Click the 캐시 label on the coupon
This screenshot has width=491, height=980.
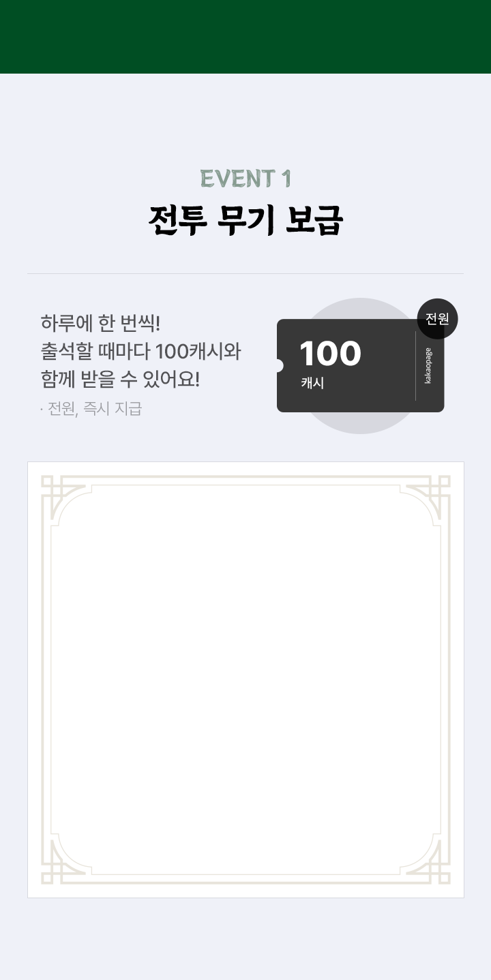[x=312, y=383]
